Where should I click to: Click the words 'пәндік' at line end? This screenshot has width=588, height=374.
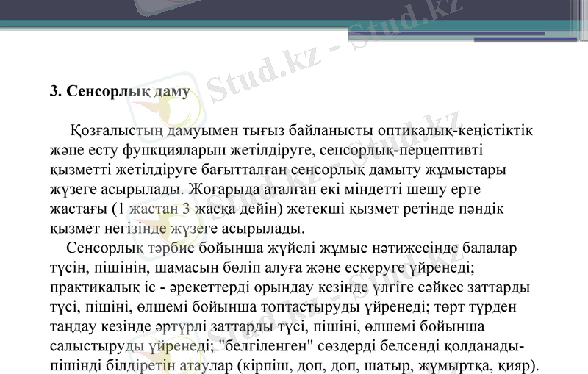click(x=481, y=209)
